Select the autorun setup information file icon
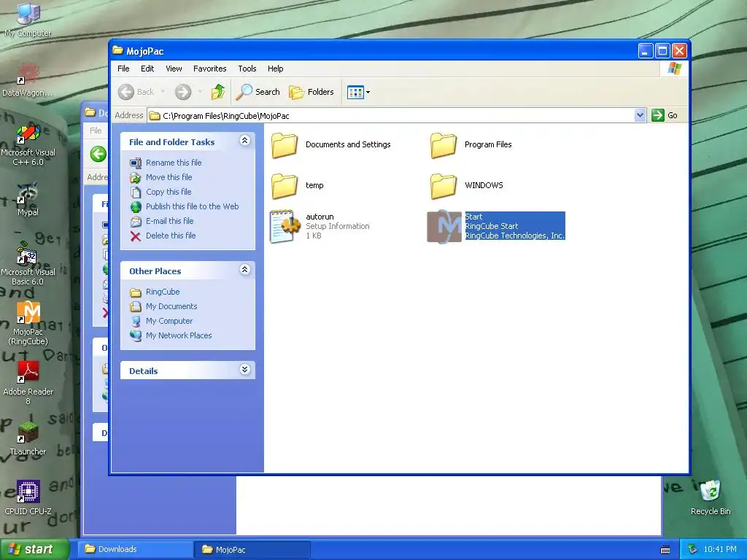The height and width of the screenshot is (560, 747). tap(285, 226)
